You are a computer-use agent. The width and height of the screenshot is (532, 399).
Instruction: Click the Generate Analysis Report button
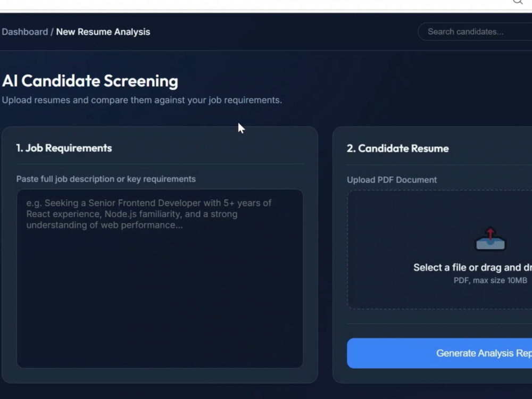[x=439, y=353]
